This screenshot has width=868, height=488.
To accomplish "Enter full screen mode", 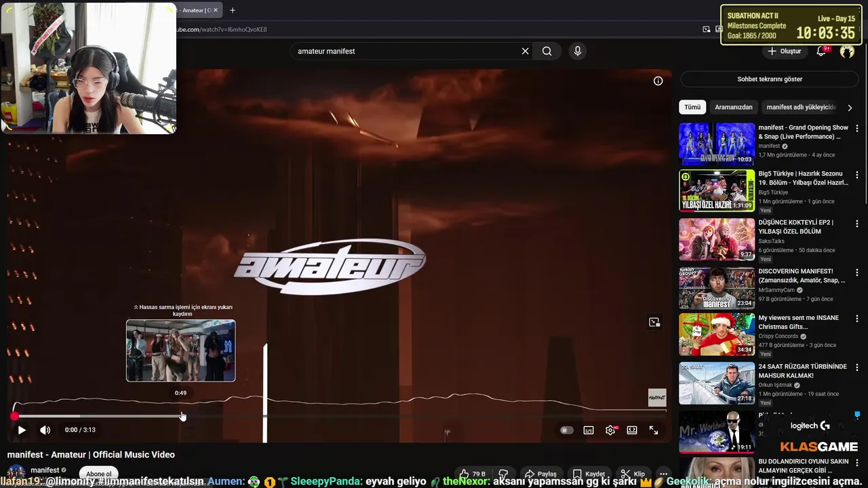I will pos(654,430).
